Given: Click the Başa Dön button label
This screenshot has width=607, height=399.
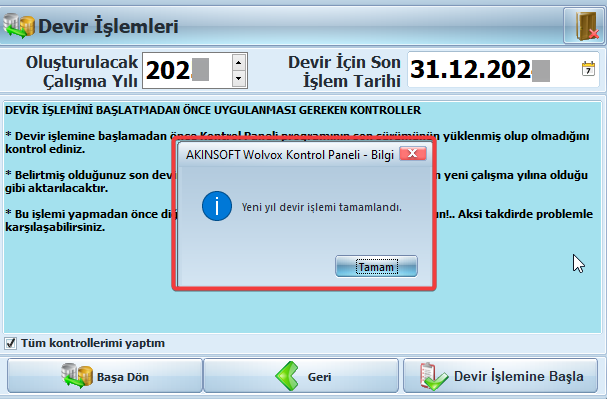Looking at the screenshot, I should pos(123,377).
